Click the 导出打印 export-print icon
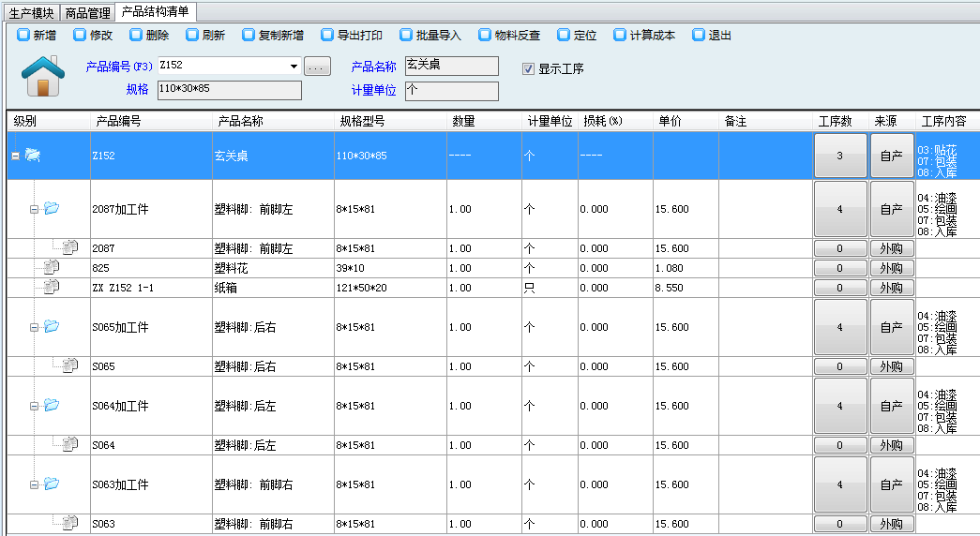This screenshot has height=536, width=980. tap(327, 36)
